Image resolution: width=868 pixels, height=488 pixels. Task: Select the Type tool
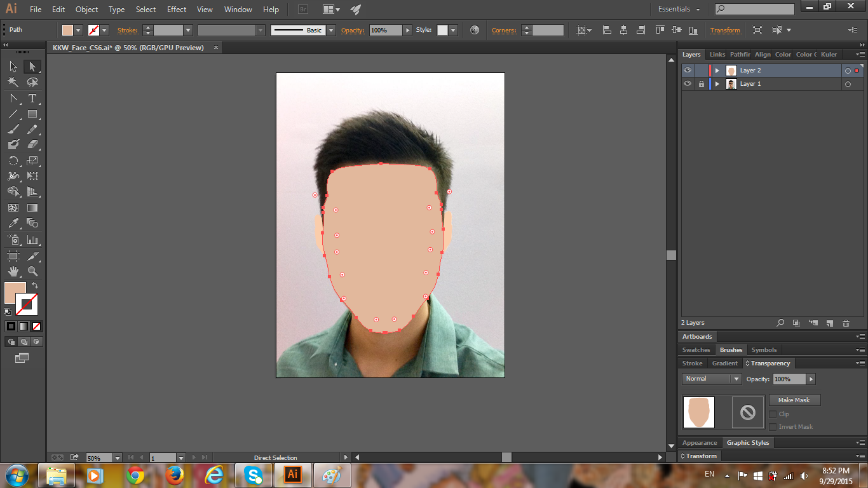tap(32, 98)
